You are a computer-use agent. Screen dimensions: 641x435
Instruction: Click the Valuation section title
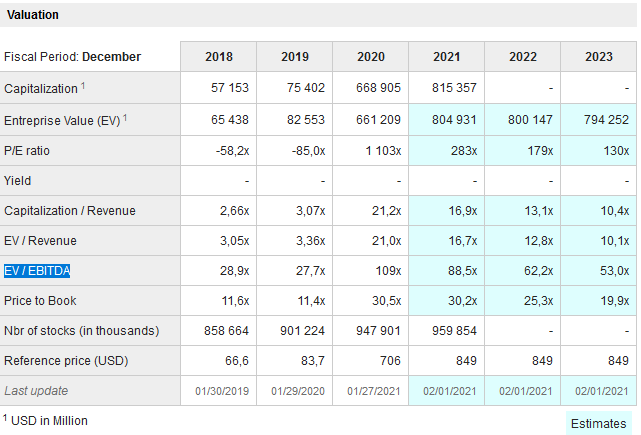pos(32,15)
